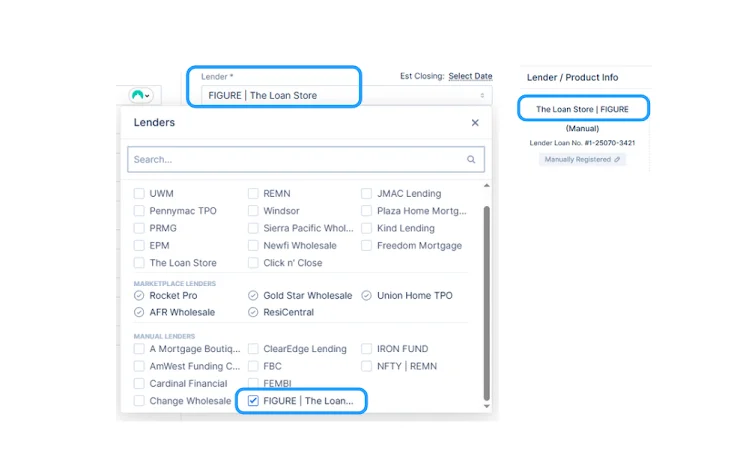
Task: Check the JMAC Lending checkbox
Action: 366,193
